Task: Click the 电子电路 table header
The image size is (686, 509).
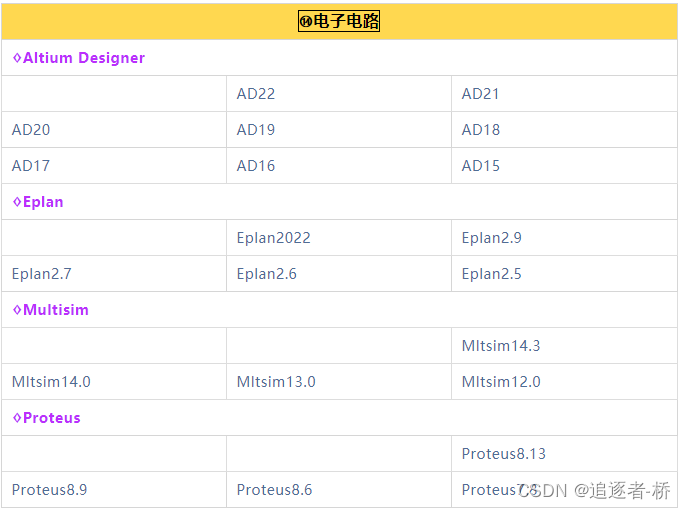Action: coord(339,21)
